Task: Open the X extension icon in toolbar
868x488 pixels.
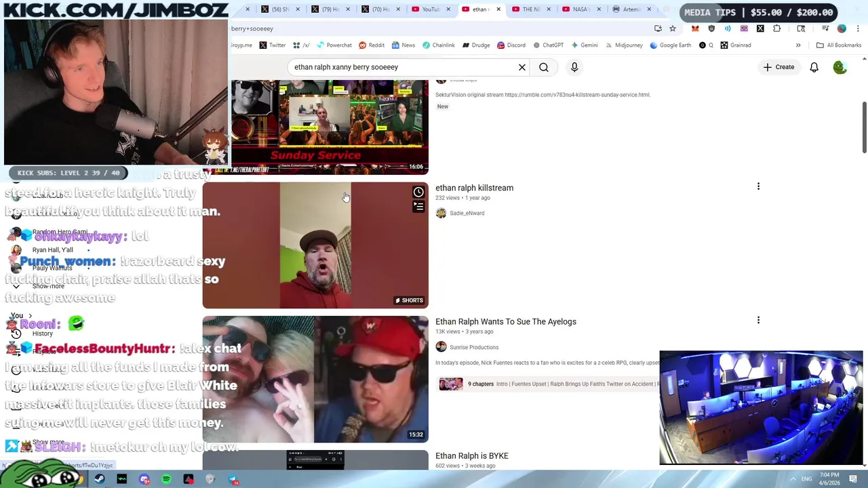Action: pos(760,28)
